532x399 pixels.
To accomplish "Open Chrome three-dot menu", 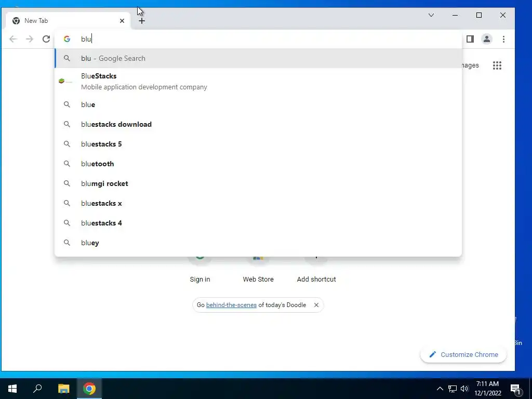I will pos(503,39).
